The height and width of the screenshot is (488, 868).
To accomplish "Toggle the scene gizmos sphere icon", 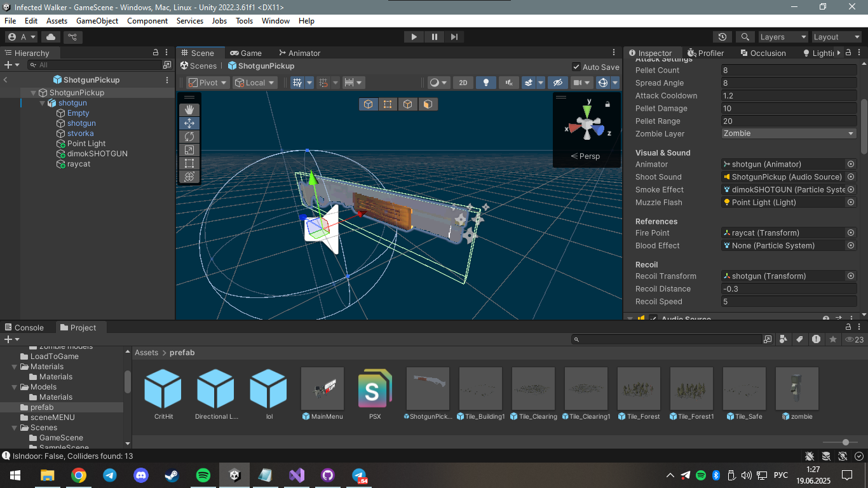I will 603,83.
